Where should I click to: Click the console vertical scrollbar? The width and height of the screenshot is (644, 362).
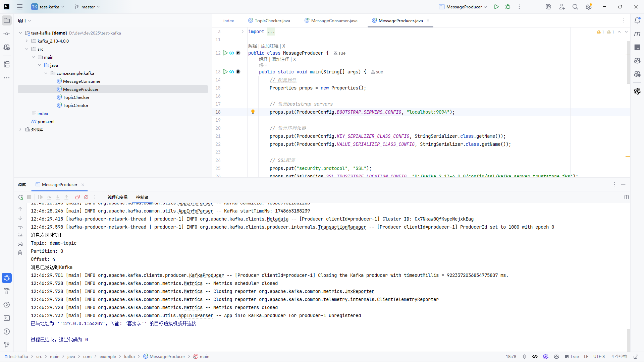point(628,340)
